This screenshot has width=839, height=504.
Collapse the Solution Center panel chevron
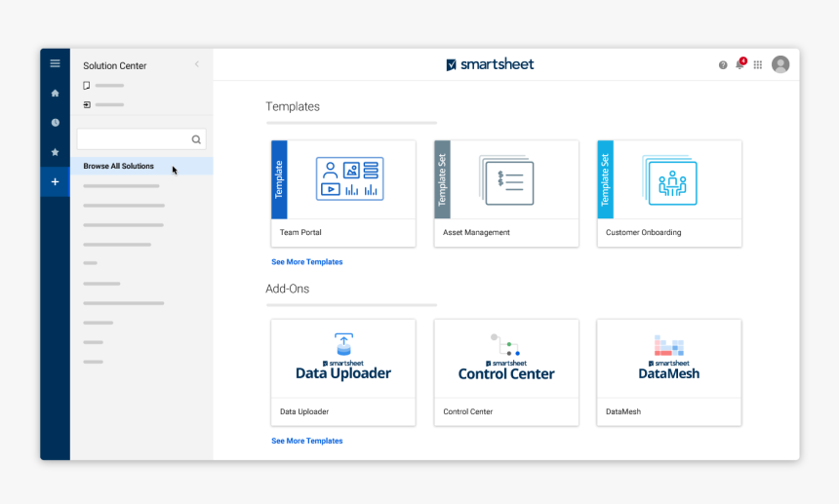click(197, 64)
